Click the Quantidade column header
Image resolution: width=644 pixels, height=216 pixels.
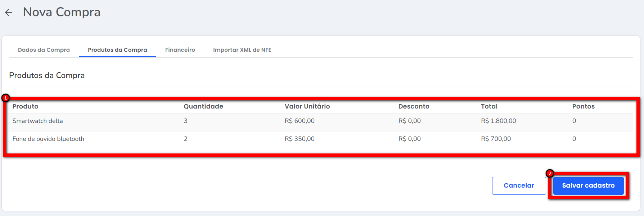tap(203, 106)
